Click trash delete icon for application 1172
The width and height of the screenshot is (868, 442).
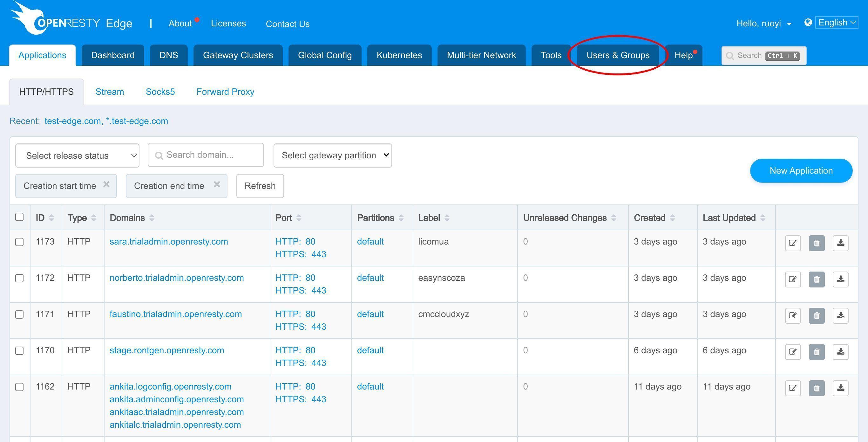click(x=817, y=279)
